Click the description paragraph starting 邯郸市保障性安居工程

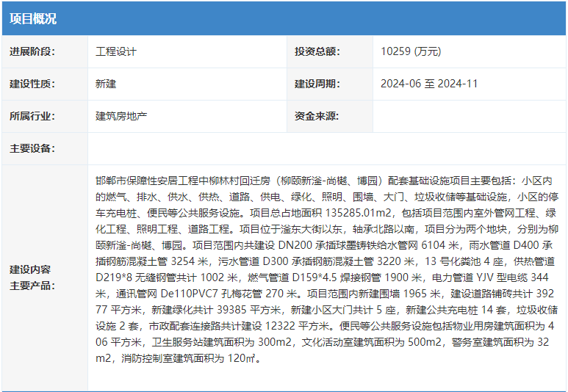[x=327, y=269]
